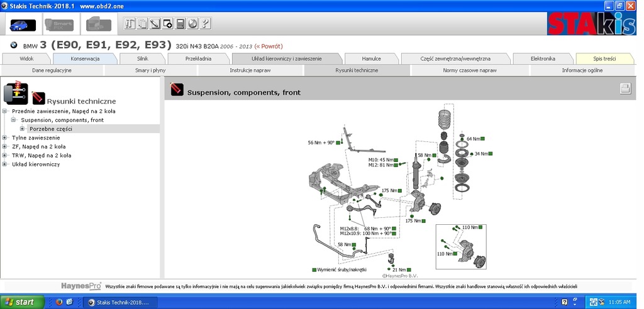Open the Konserwacja tab

pyautogui.click(x=85, y=58)
